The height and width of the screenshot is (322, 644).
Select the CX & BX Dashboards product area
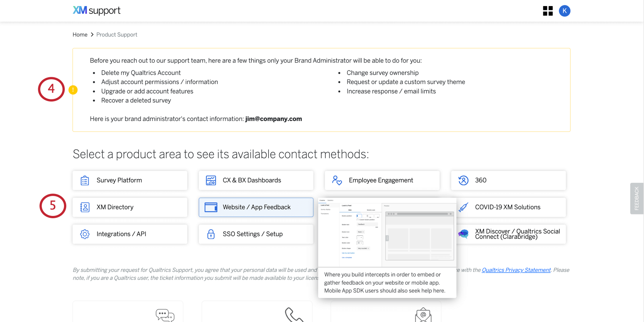pos(256,180)
